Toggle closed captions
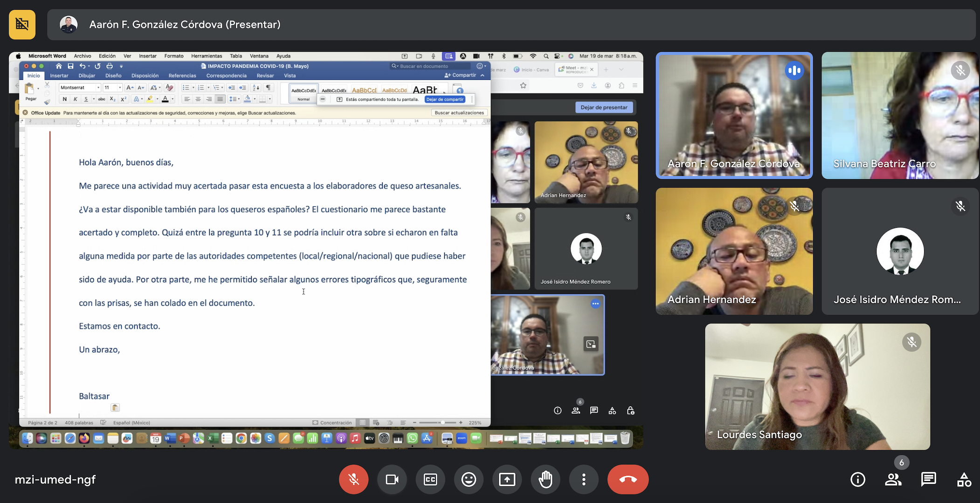This screenshot has width=980, height=503. (x=430, y=479)
